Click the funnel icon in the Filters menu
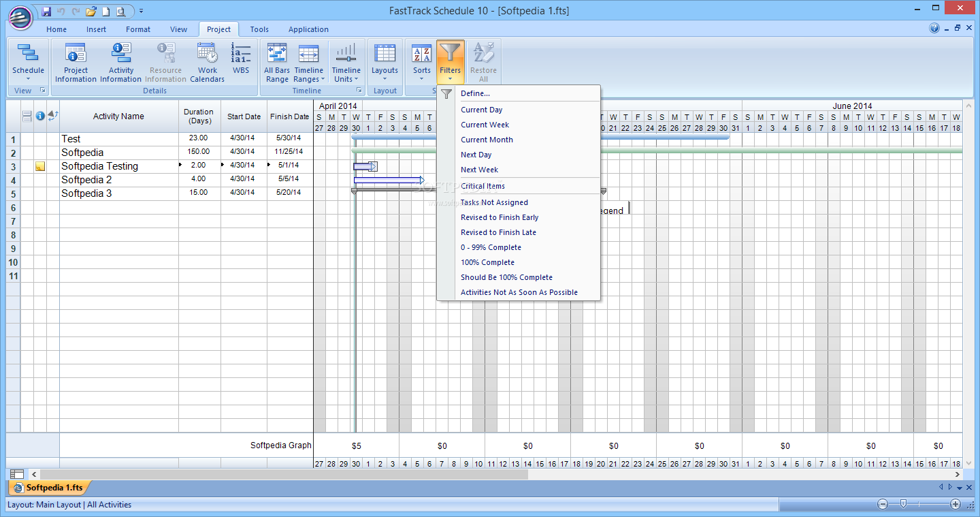Viewport: 980px width, 517px height. [x=446, y=94]
